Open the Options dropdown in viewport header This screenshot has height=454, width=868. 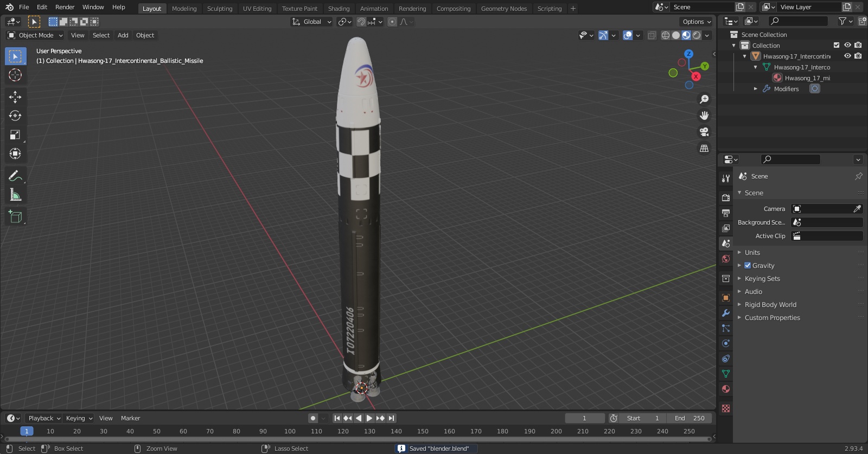coord(696,22)
